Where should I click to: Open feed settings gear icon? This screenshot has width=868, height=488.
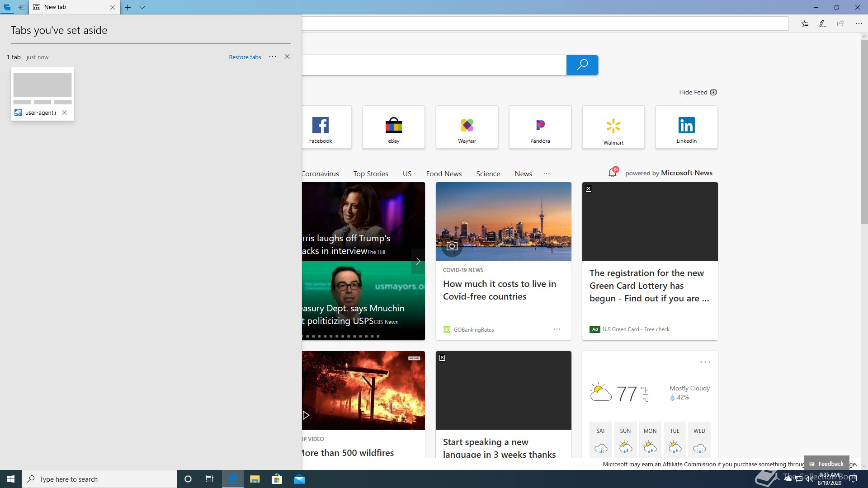point(713,92)
